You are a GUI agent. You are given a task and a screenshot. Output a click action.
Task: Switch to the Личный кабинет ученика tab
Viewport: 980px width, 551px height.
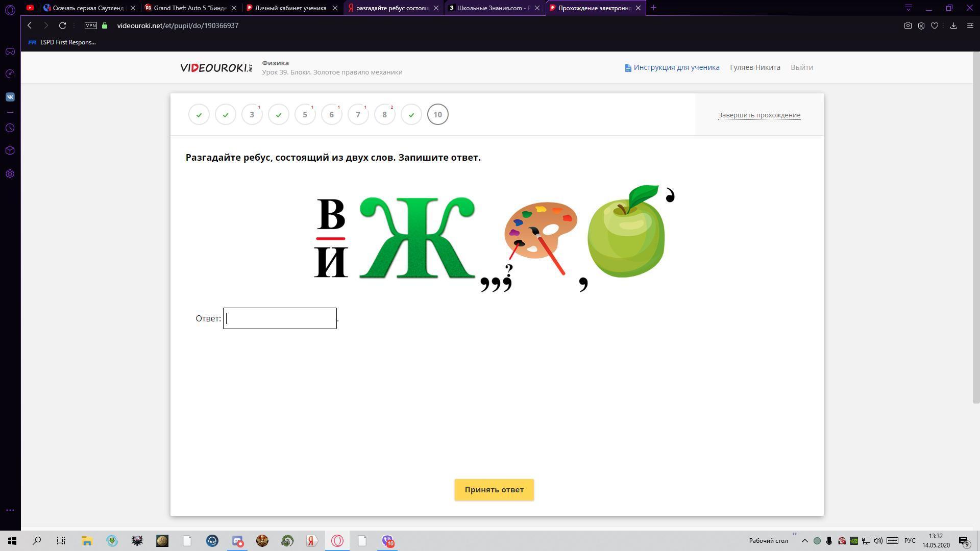[x=290, y=8]
